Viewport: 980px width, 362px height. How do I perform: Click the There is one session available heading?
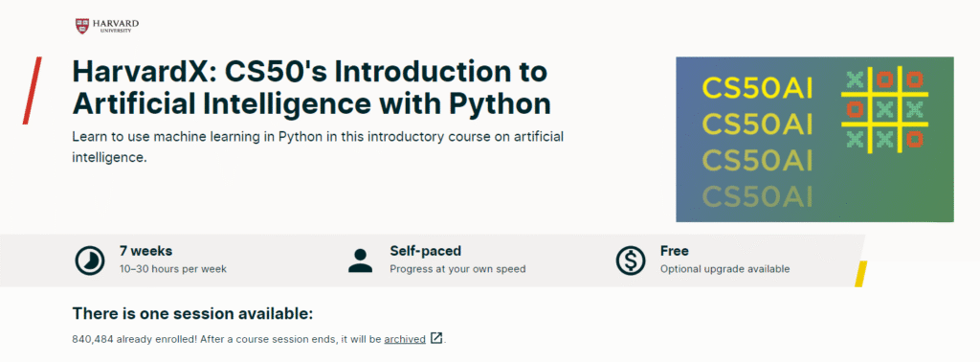(x=192, y=314)
